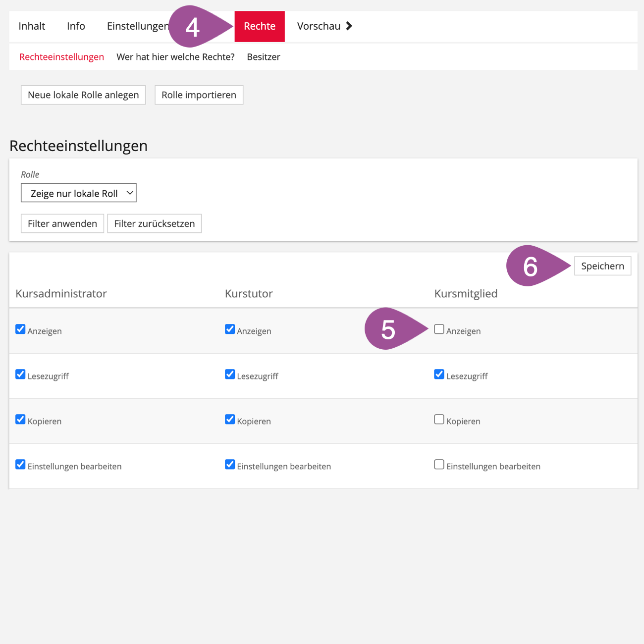Click the Vorschau chevron arrow
This screenshot has height=644, width=644.
349,26
